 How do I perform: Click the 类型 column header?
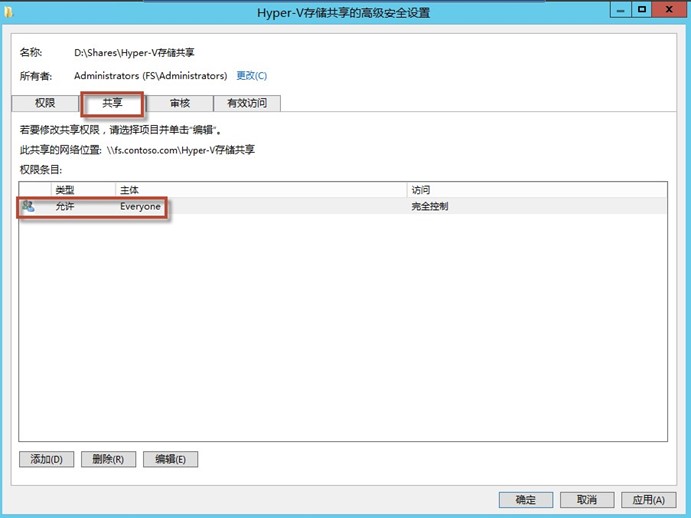tap(83, 190)
